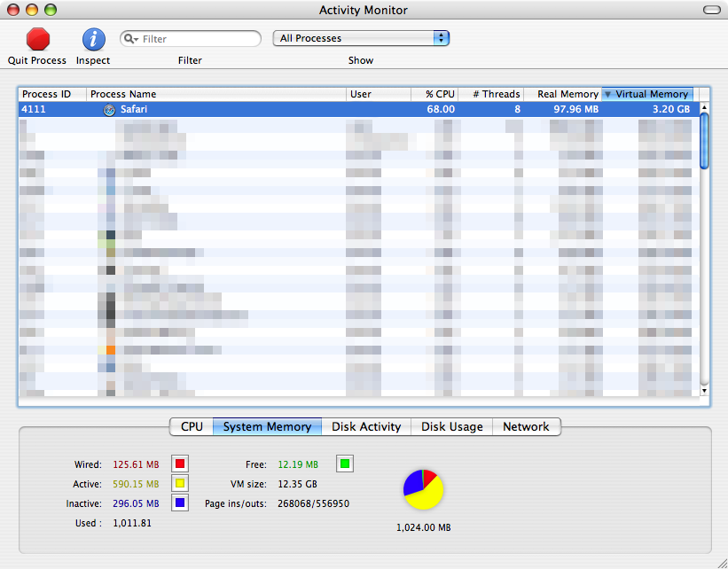The image size is (728, 569).
Task: Click the Free value 12.19 MB
Action: point(298,464)
